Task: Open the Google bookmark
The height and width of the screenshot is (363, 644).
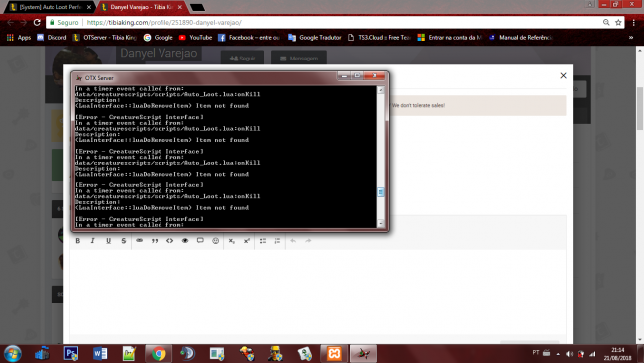Action: point(159,38)
